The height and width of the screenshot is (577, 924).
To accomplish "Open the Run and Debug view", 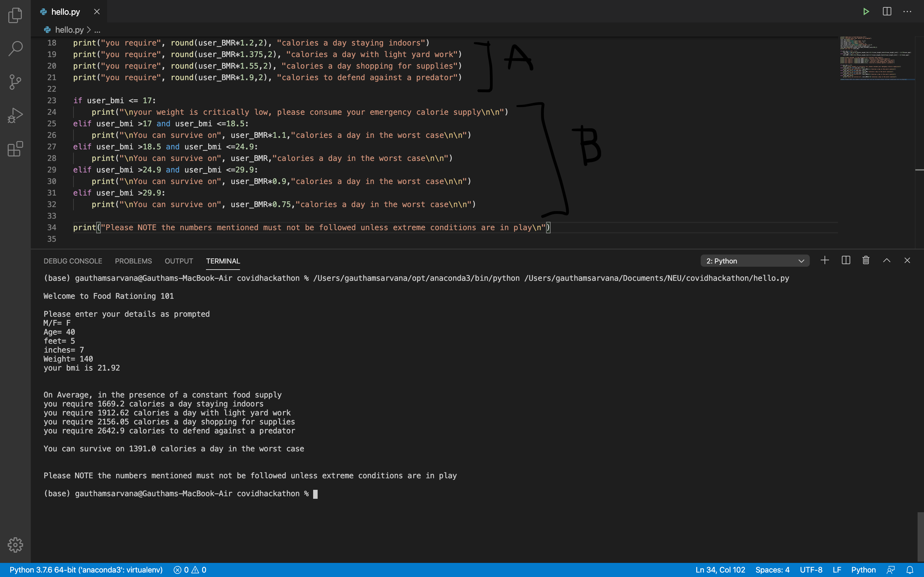I will tap(15, 115).
